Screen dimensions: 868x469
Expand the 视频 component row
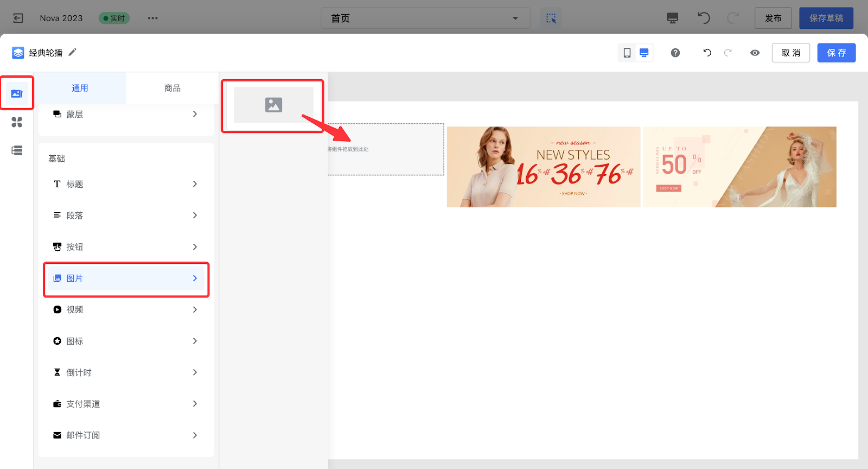[126, 309]
